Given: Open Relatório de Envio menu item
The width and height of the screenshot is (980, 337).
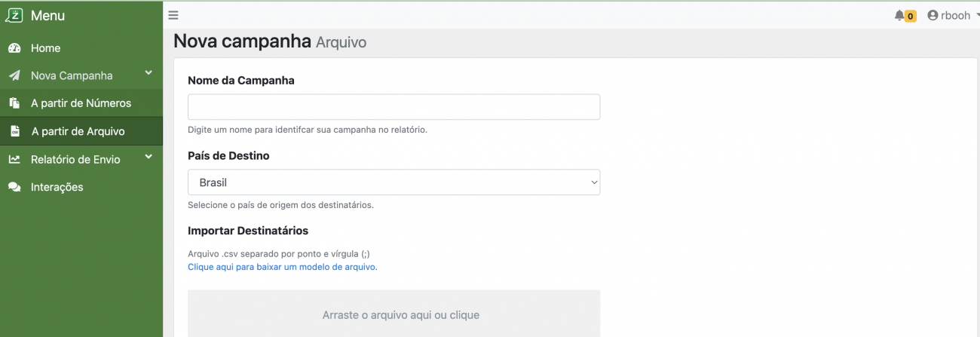Looking at the screenshot, I should tap(81, 159).
